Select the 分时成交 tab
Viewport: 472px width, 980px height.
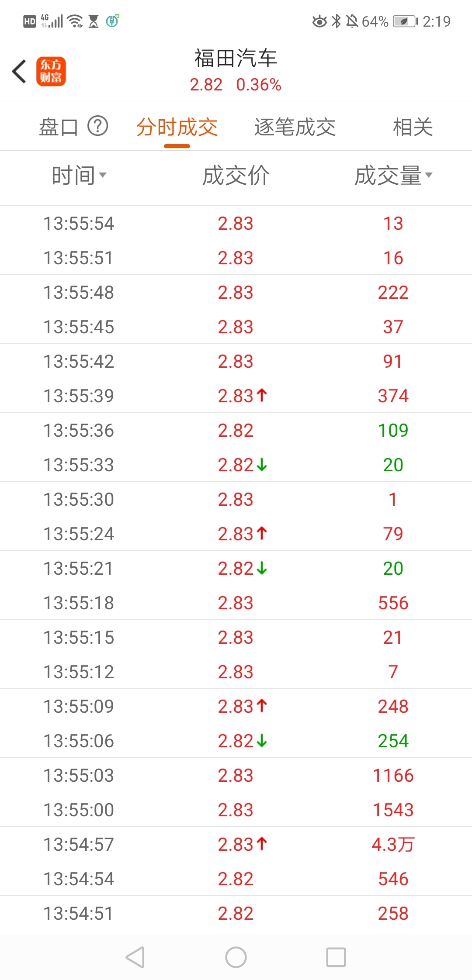click(x=177, y=127)
